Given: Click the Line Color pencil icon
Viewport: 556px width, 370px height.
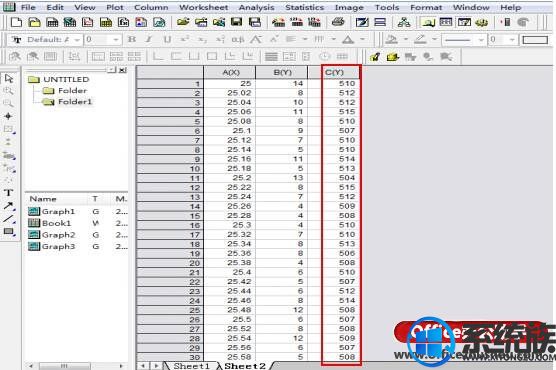Looking at the screenshot, I should 420,39.
